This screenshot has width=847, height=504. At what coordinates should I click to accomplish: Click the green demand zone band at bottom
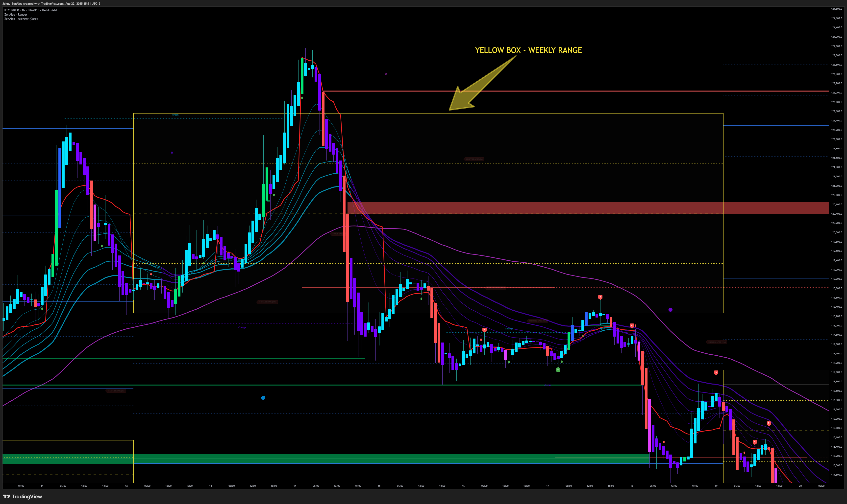tap(340, 458)
